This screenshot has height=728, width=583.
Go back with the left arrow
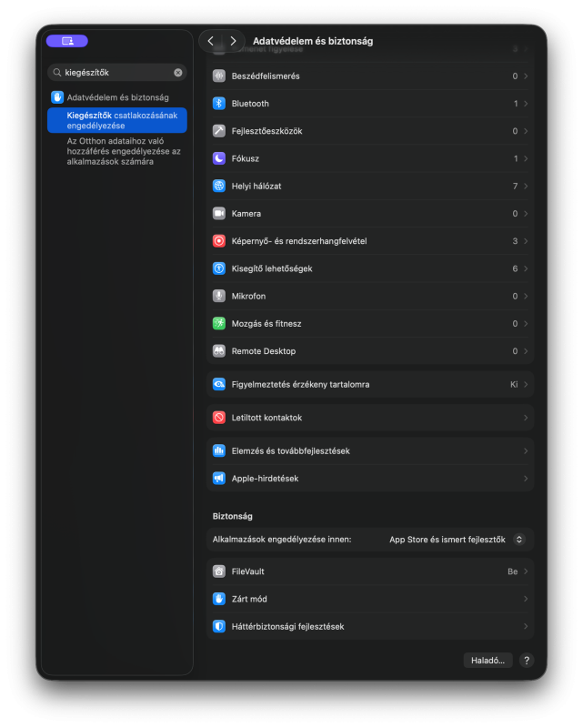click(x=211, y=41)
